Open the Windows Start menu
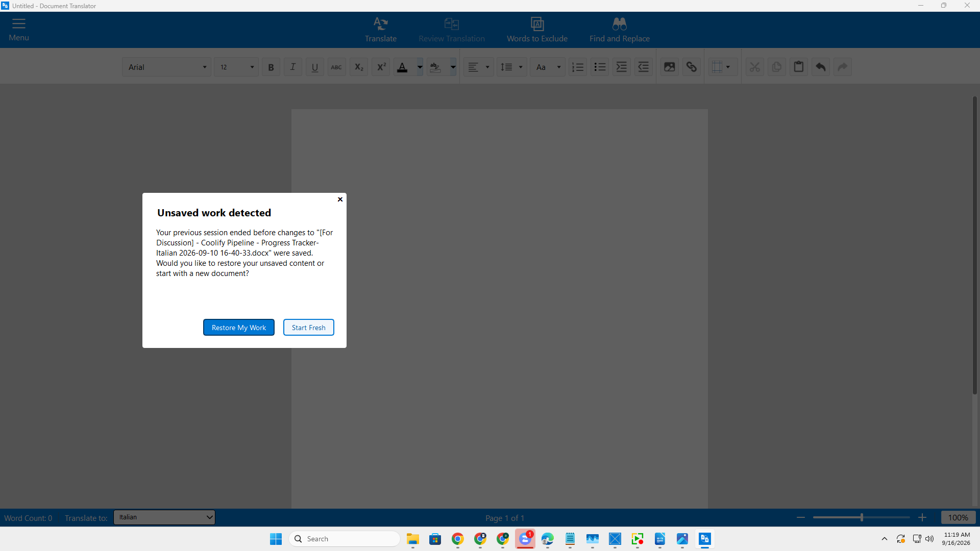Image resolution: width=980 pixels, height=551 pixels. pos(276,539)
